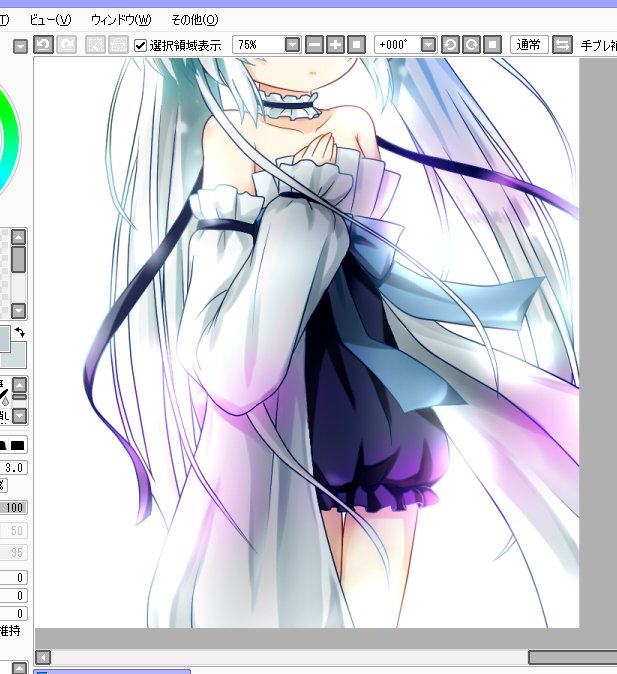The image size is (617, 674).
Task: Click the undo arrow icon in toolbar
Action: coord(43,45)
